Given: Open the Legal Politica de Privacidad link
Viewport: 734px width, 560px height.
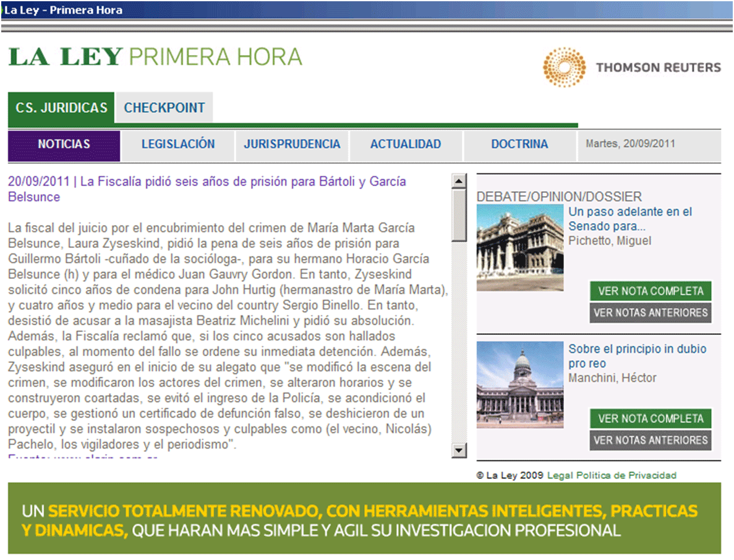Looking at the screenshot, I should coord(612,475).
